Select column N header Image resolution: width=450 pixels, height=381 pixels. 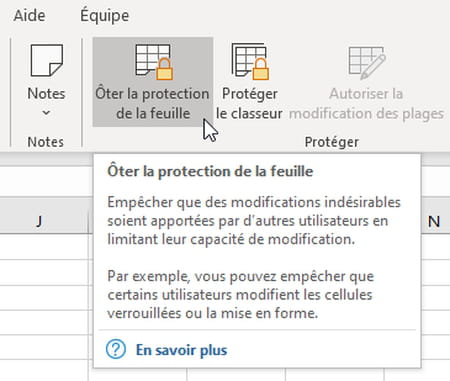point(435,221)
